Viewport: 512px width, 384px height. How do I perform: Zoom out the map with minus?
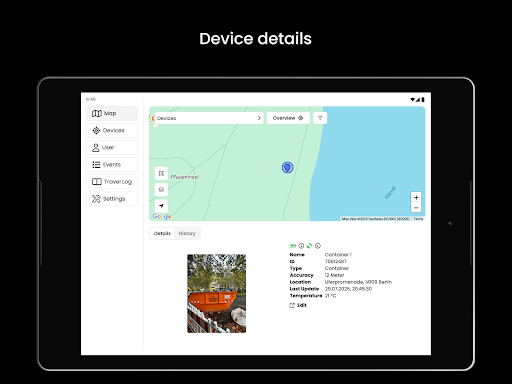(416, 208)
